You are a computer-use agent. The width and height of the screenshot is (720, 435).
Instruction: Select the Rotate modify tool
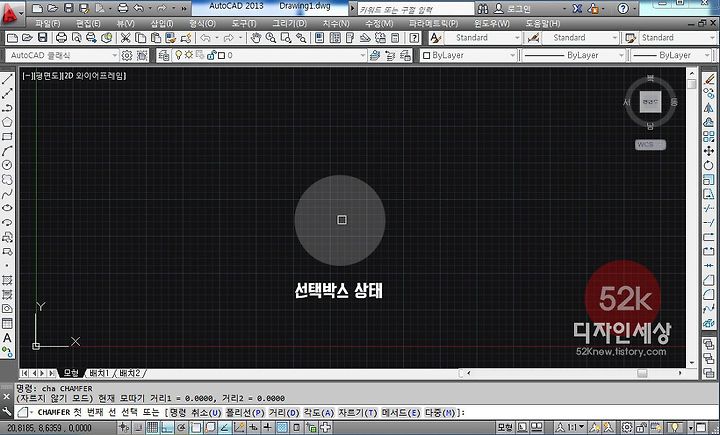point(709,165)
